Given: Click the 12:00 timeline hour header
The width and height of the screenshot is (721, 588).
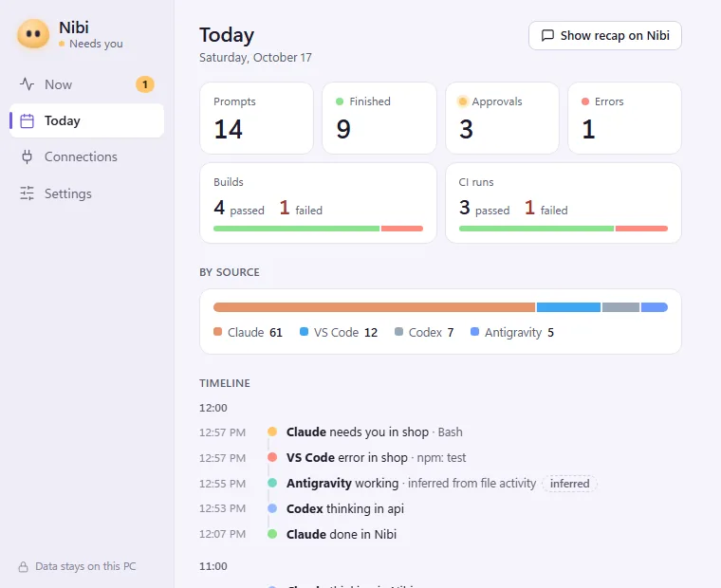Looking at the screenshot, I should tap(213, 408).
